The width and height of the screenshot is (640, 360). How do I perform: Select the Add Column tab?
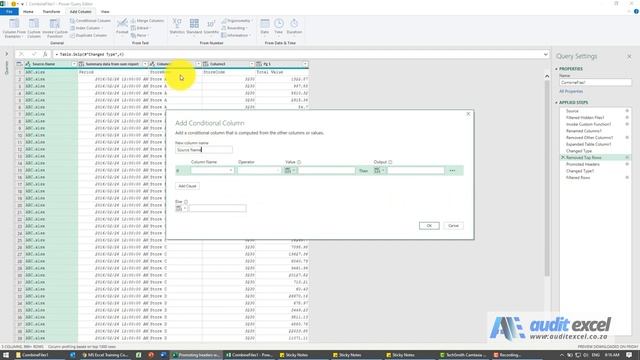pyautogui.click(x=80, y=12)
